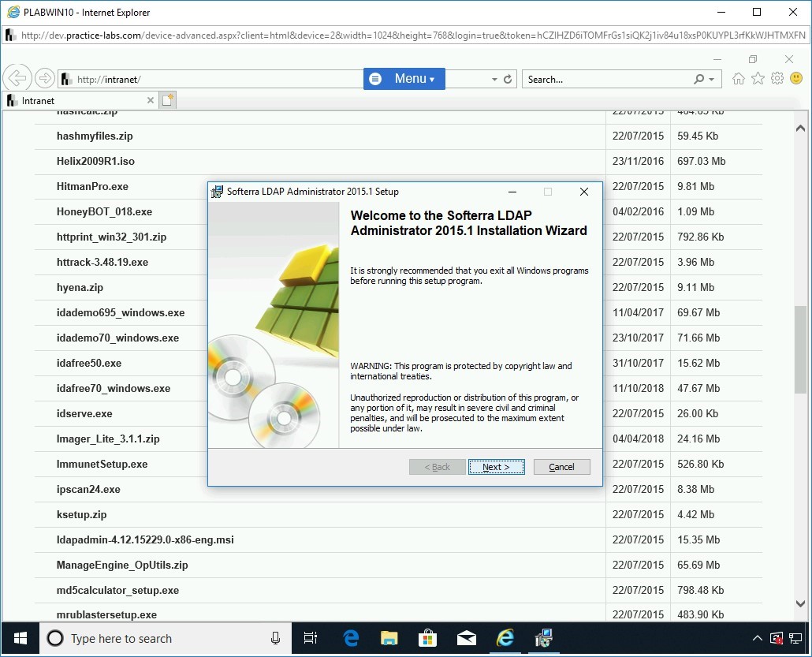Open the IE settings gear icon

pyautogui.click(x=777, y=79)
